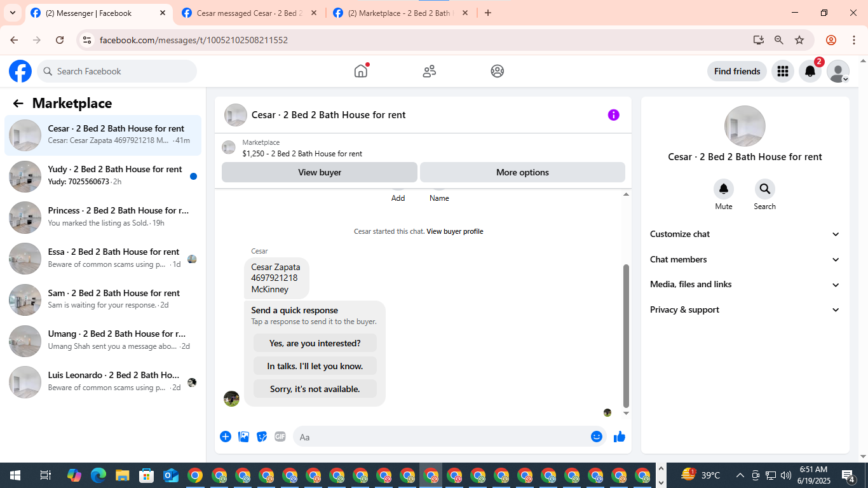Switch to the Marketplace - 2 Bed 2 Bath tab

tap(400, 13)
